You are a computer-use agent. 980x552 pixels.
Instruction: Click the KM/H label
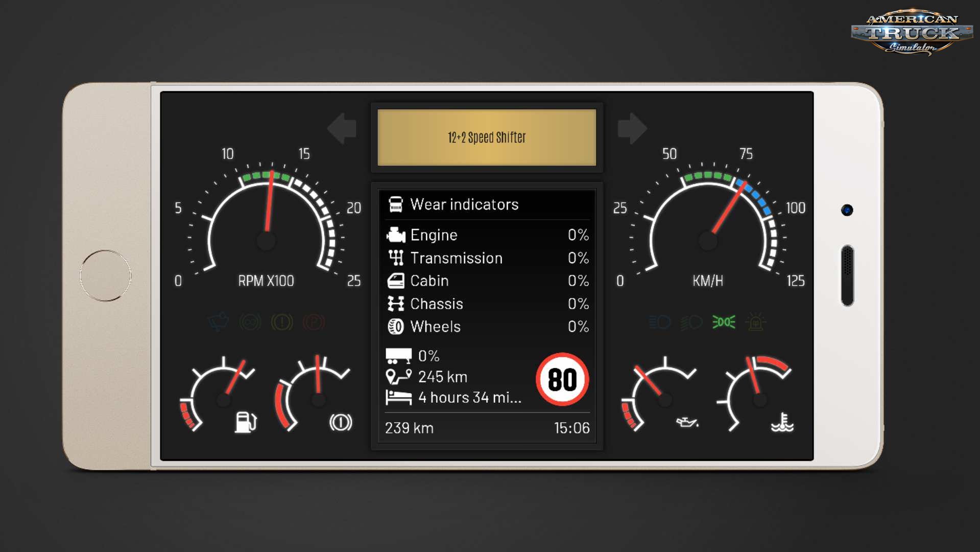click(708, 281)
